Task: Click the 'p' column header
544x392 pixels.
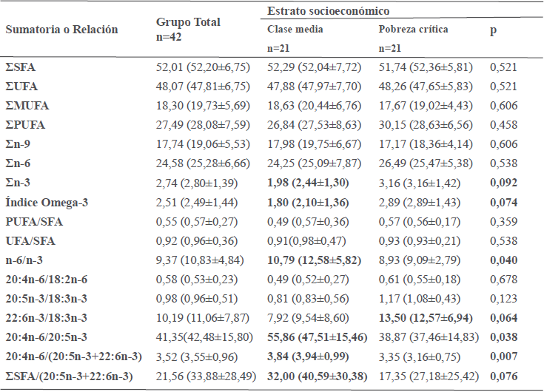Action: (x=494, y=30)
